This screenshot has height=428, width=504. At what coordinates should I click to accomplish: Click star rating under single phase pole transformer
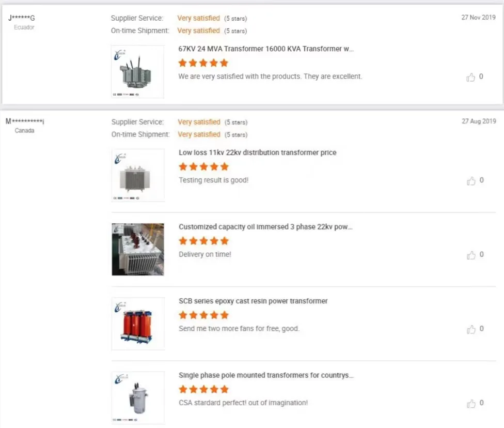[203, 389]
